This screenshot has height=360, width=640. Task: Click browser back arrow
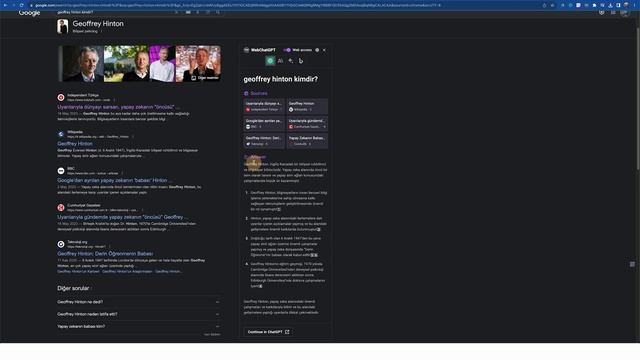click(5, 5)
